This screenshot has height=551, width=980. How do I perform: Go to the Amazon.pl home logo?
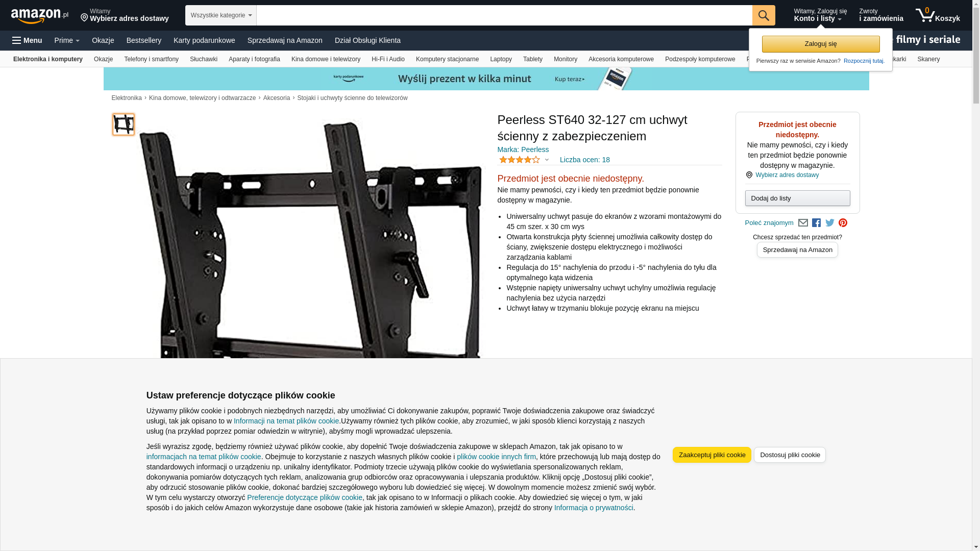[40, 15]
